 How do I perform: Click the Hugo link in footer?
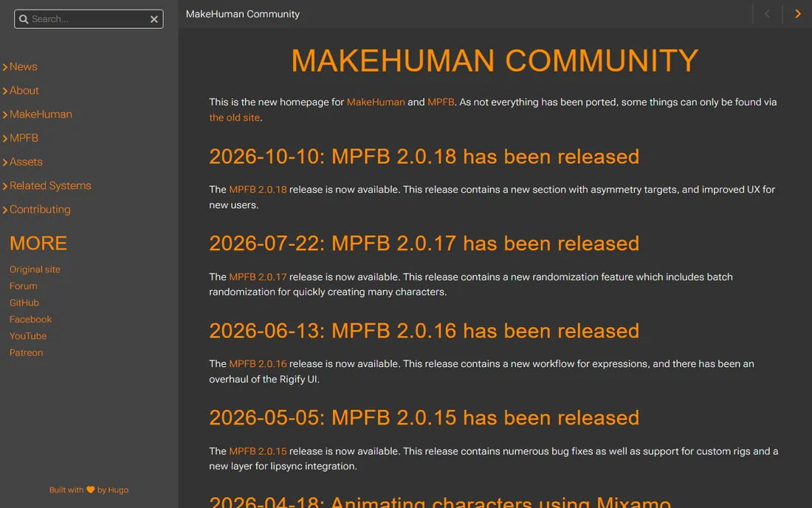coord(118,490)
